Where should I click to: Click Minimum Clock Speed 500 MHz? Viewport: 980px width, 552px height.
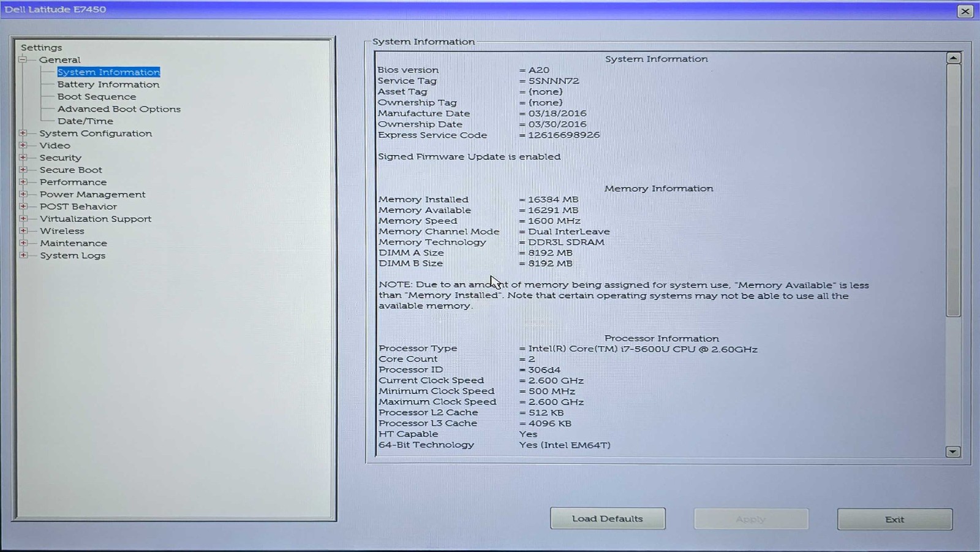coord(552,391)
